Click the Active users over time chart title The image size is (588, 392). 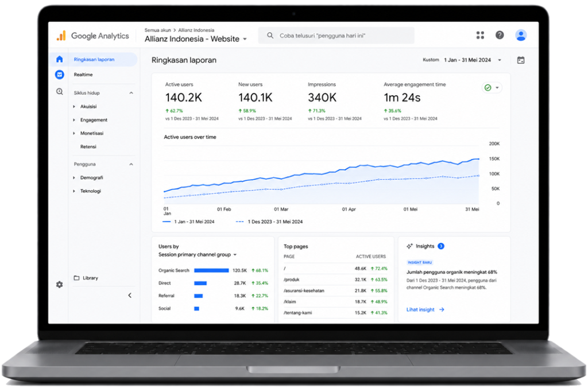point(189,137)
